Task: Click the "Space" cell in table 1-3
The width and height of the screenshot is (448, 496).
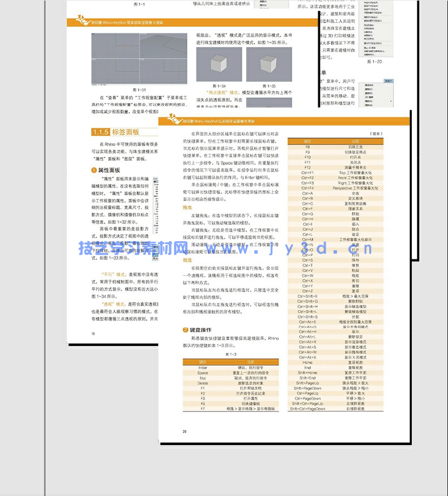Action: [x=203, y=373]
